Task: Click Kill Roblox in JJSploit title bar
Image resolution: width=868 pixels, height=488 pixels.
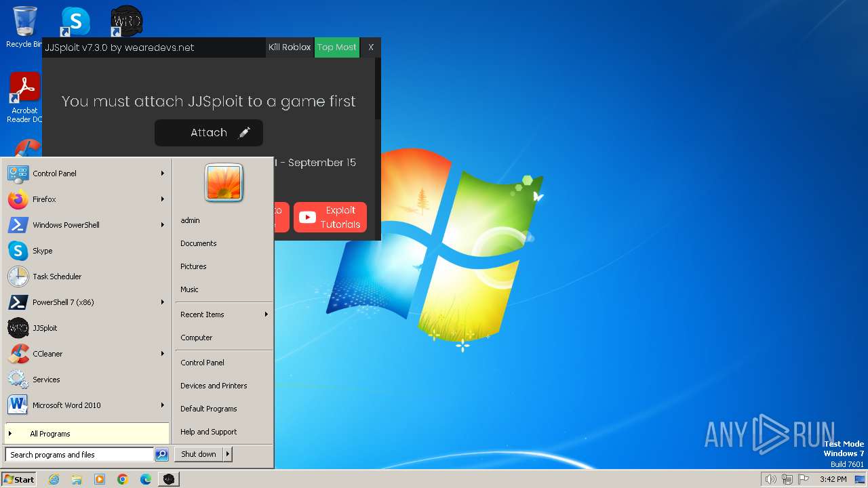Action: pyautogui.click(x=290, y=47)
